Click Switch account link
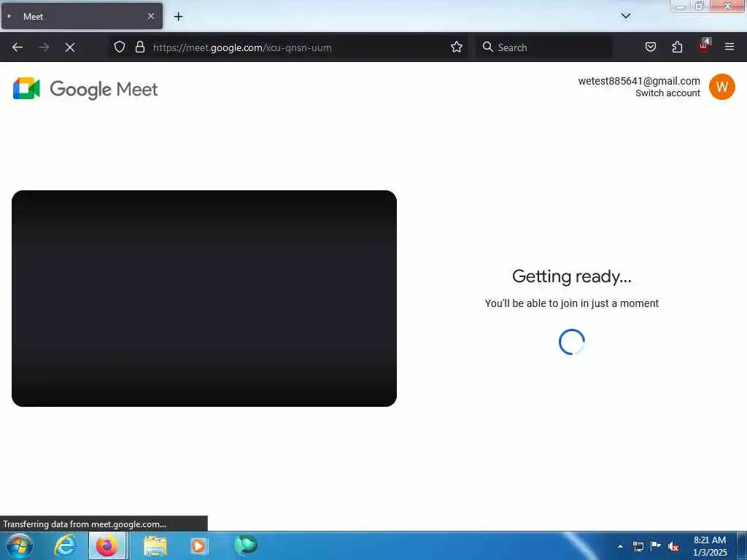The image size is (747, 560). pos(667,93)
